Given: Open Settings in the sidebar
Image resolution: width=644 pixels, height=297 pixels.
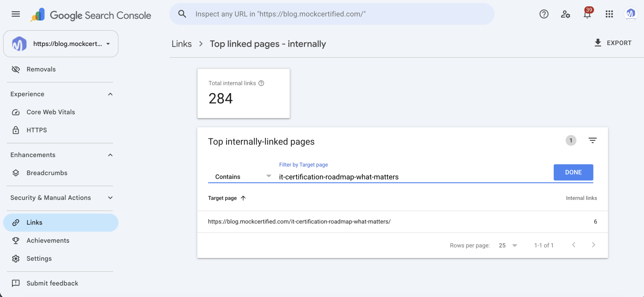Looking at the screenshot, I should (x=61, y=258).
